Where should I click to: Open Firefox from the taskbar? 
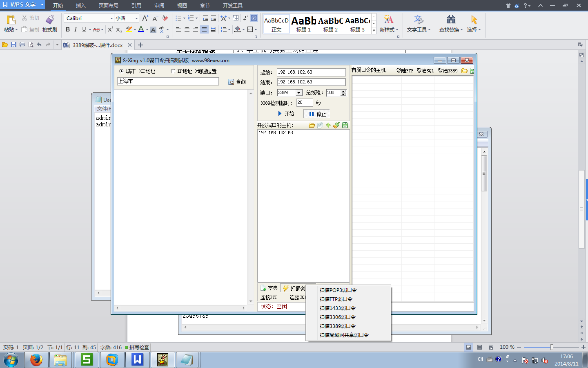[36, 360]
